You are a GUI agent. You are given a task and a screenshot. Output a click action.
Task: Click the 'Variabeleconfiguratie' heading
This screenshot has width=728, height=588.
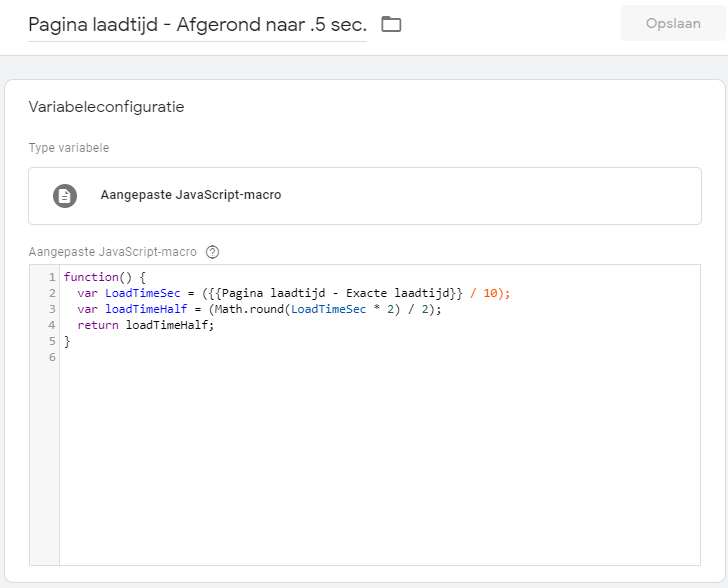(x=106, y=107)
